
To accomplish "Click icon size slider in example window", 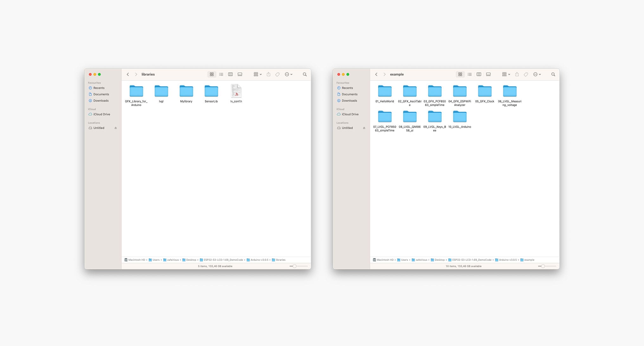I will tap(543, 266).
